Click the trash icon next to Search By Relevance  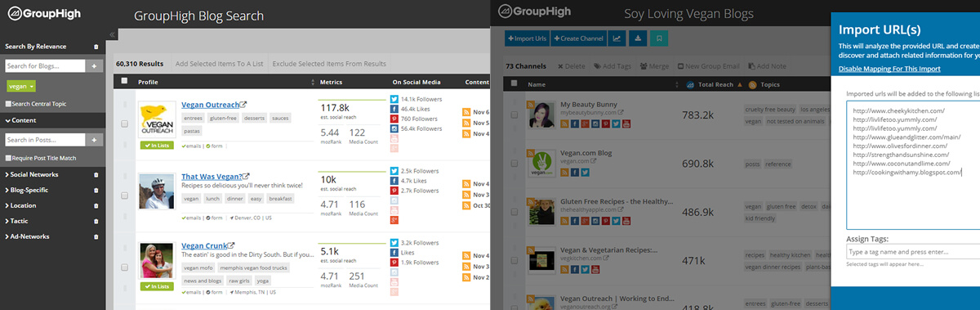click(x=96, y=47)
